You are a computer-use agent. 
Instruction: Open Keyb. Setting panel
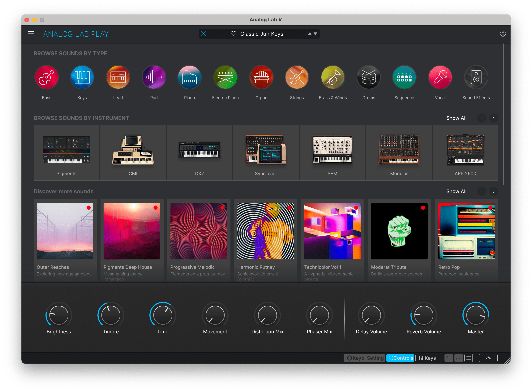tap(364, 358)
